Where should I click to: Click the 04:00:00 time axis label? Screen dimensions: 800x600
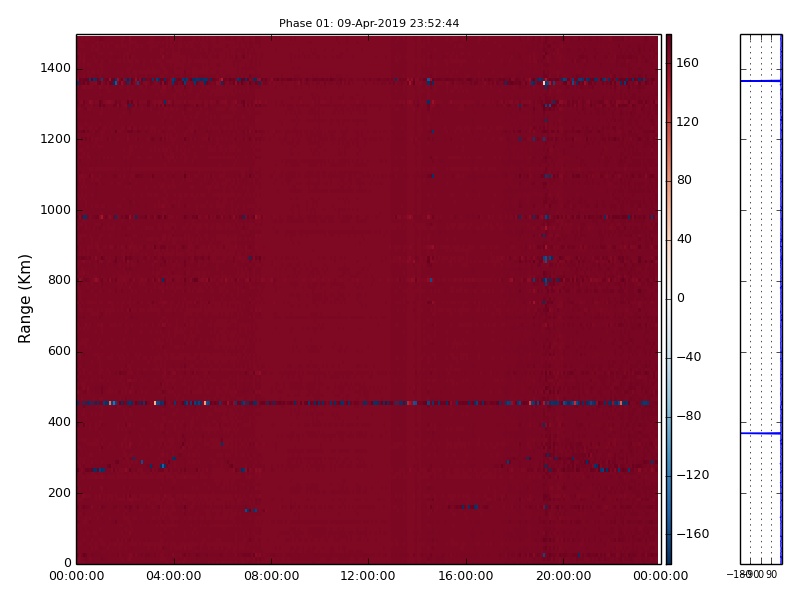tap(173, 577)
